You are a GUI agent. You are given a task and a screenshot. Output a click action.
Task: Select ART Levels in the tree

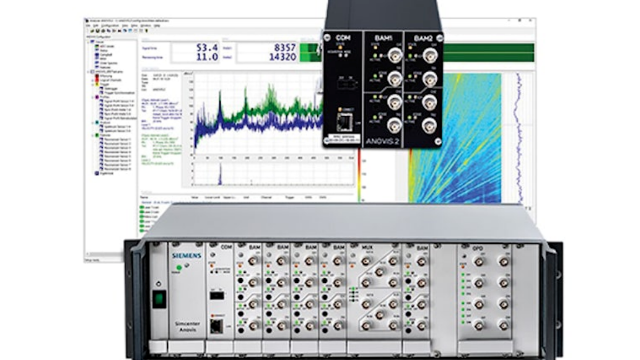click(x=107, y=46)
